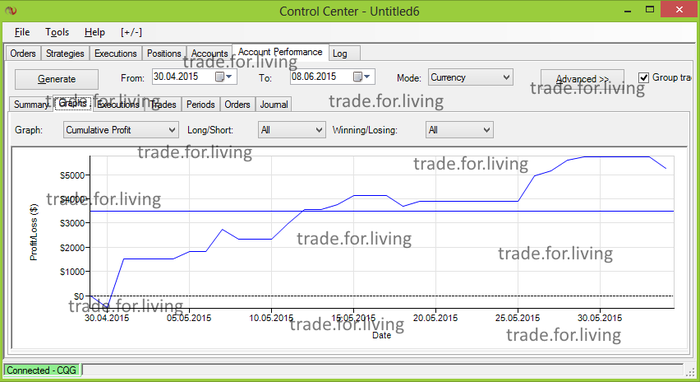Expand the Winning/Losing All dropdown
Viewport: 700px width, 382px height.
(x=487, y=130)
